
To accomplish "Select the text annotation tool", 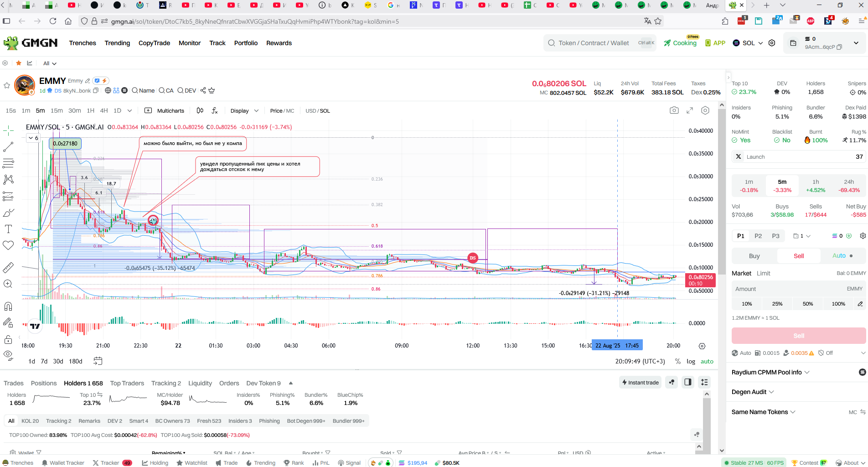I will click(x=8, y=229).
